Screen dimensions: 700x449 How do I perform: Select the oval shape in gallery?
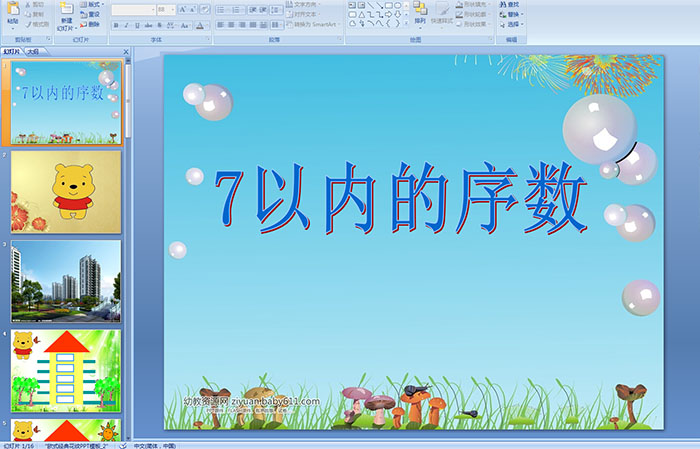[x=397, y=5]
